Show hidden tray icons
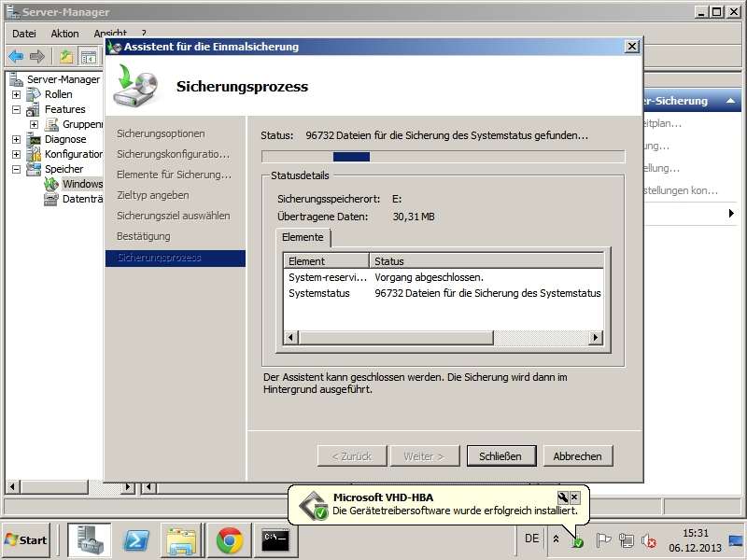 tap(556, 539)
